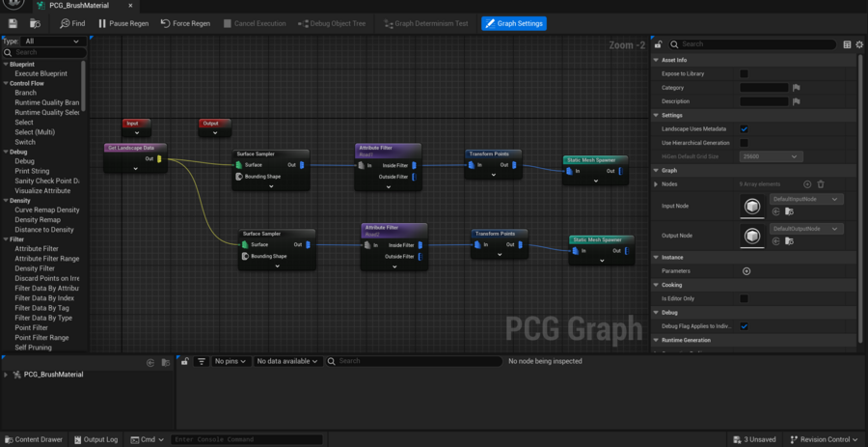The image size is (868, 447).
Task: Close the PCG_BrushMaterial tab
Action: pos(130,6)
